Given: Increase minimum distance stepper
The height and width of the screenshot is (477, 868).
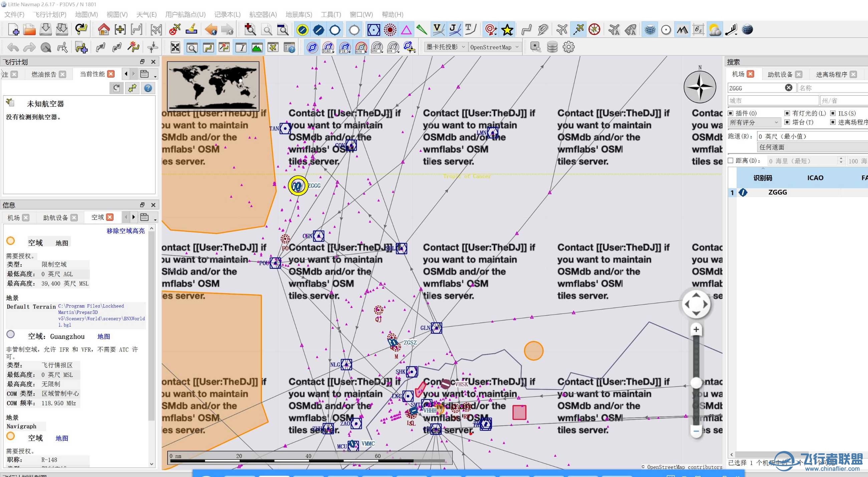Looking at the screenshot, I should point(841,158).
